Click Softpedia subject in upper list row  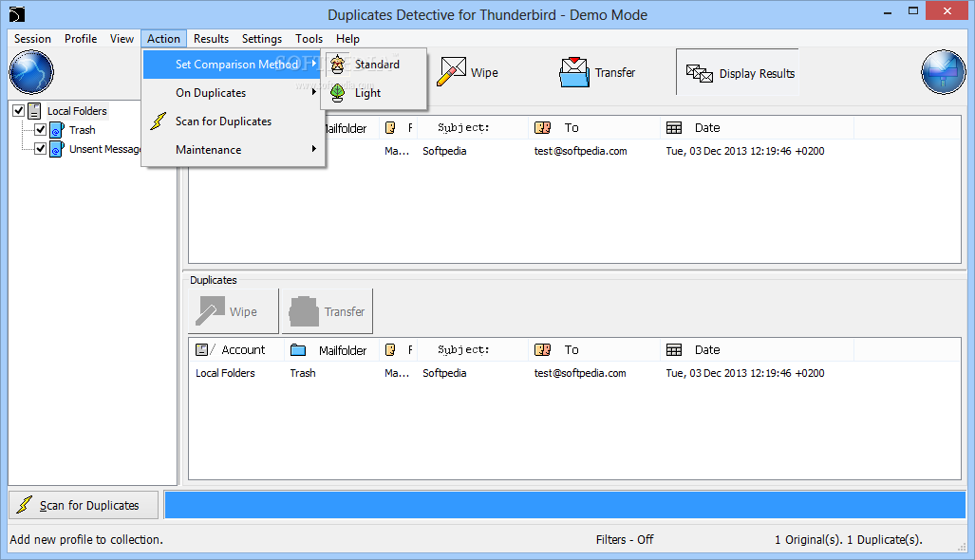444,151
